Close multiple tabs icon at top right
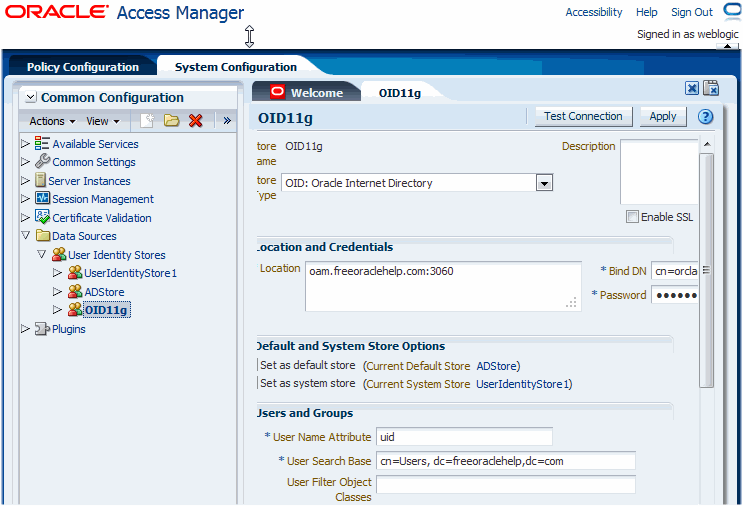The height and width of the screenshot is (506, 743). point(711,88)
